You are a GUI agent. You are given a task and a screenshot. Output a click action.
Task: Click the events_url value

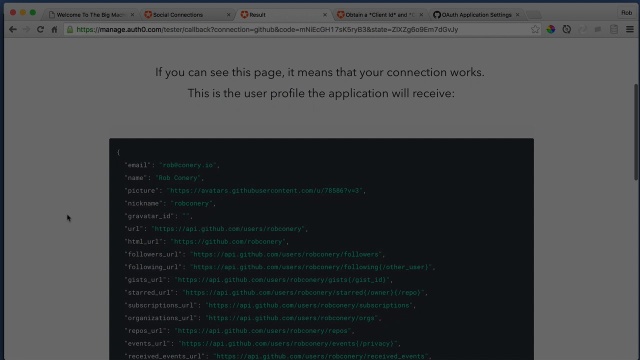click(x=288, y=344)
